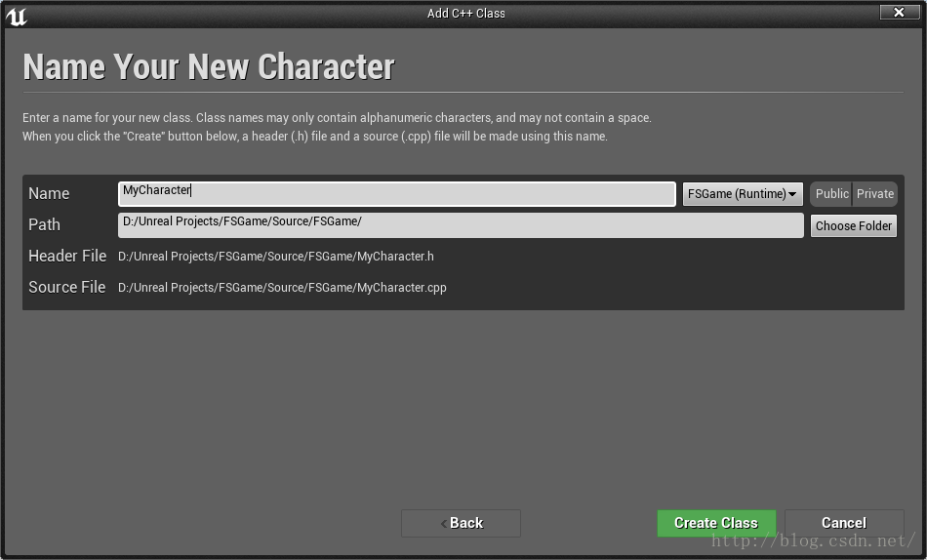927x560 pixels.
Task: Click the Header File label
Action: point(67,256)
